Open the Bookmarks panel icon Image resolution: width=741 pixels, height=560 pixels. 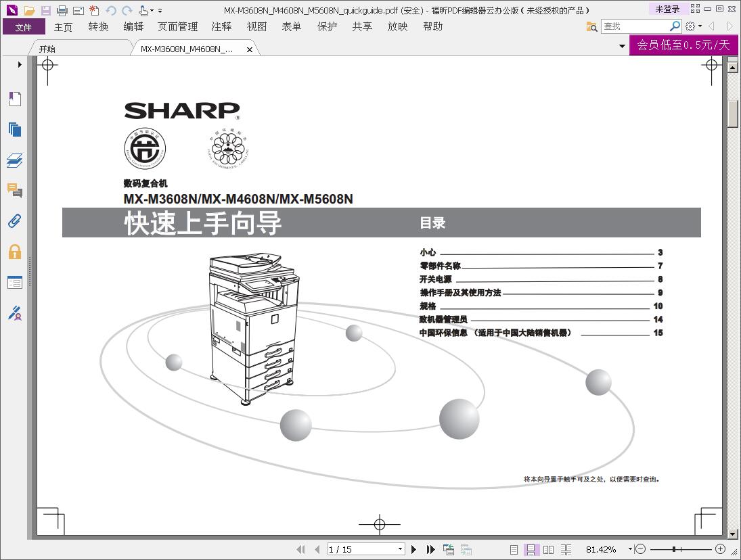click(x=15, y=99)
